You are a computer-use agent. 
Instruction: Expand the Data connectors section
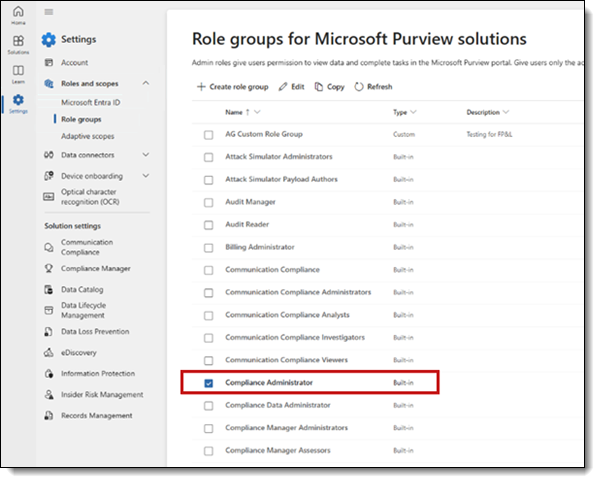(x=146, y=155)
